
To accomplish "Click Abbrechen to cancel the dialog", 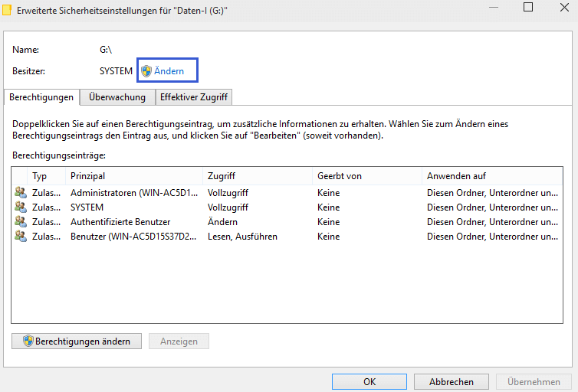I will coord(452,382).
